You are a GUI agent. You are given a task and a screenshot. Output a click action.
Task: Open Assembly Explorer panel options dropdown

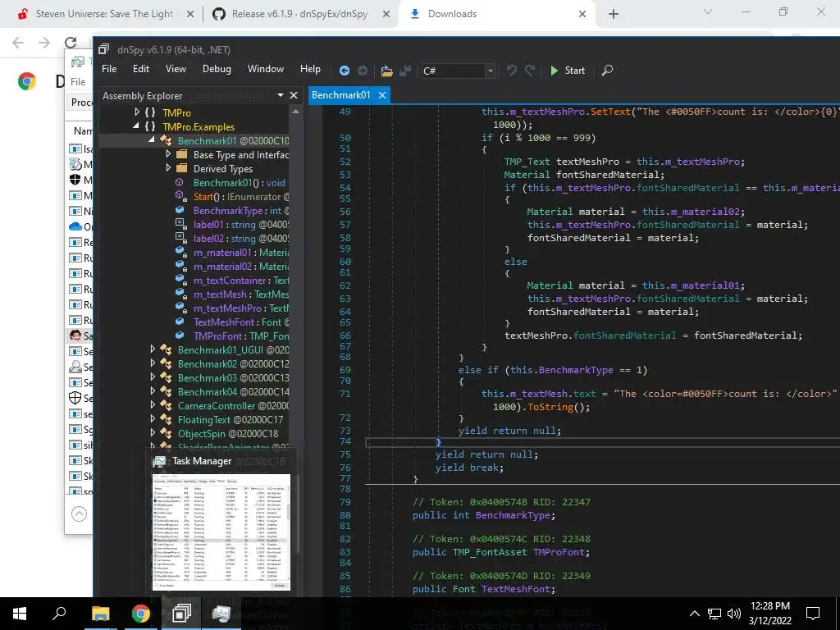(281, 95)
